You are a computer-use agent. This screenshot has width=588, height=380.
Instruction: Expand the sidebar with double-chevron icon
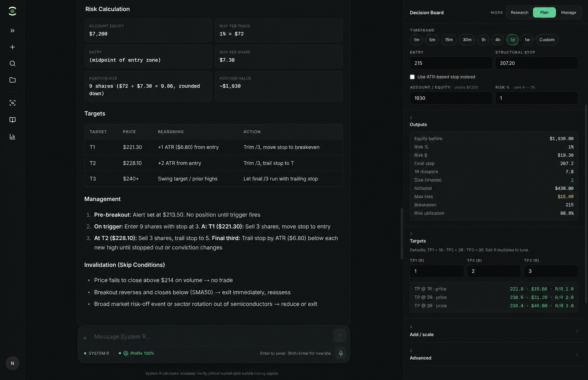12,31
